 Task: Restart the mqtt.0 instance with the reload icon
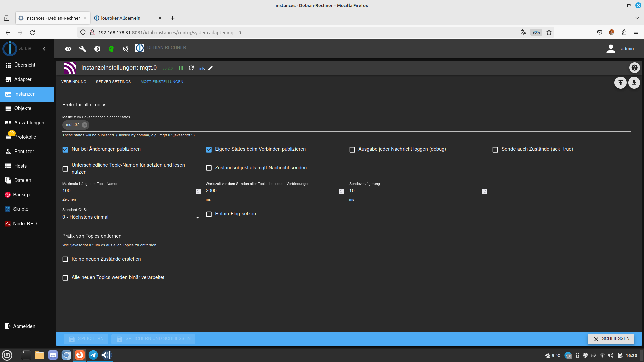tap(191, 68)
